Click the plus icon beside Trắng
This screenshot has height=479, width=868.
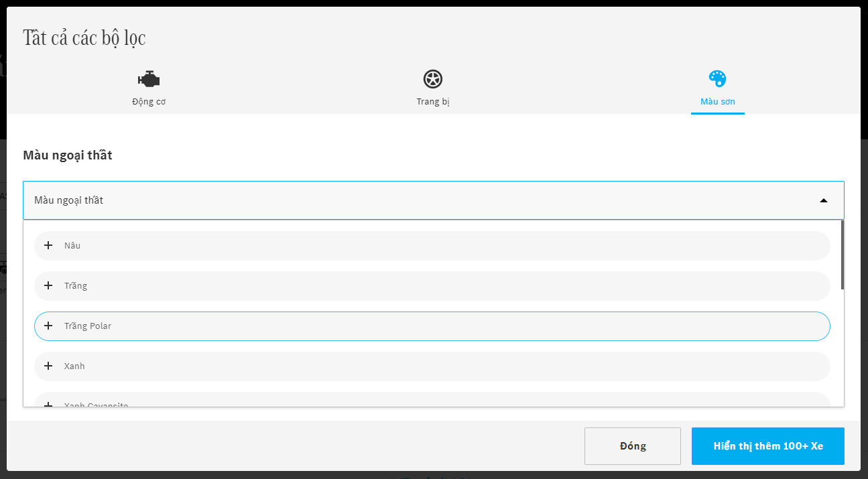point(48,286)
